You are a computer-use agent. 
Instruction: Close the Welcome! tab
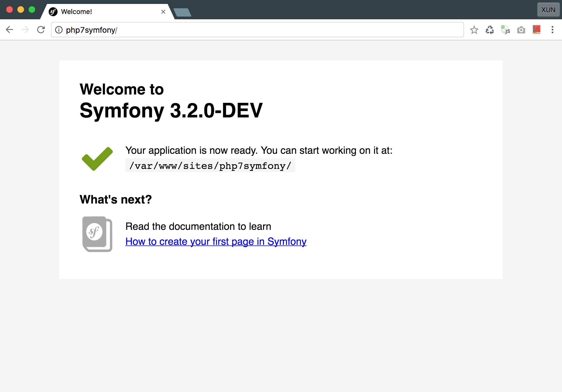(x=163, y=12)
